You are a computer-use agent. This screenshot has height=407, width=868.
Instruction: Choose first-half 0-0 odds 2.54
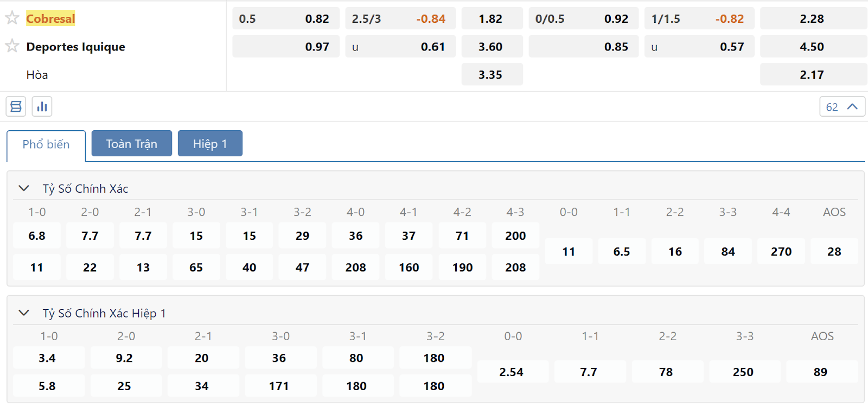pos(512,372)
